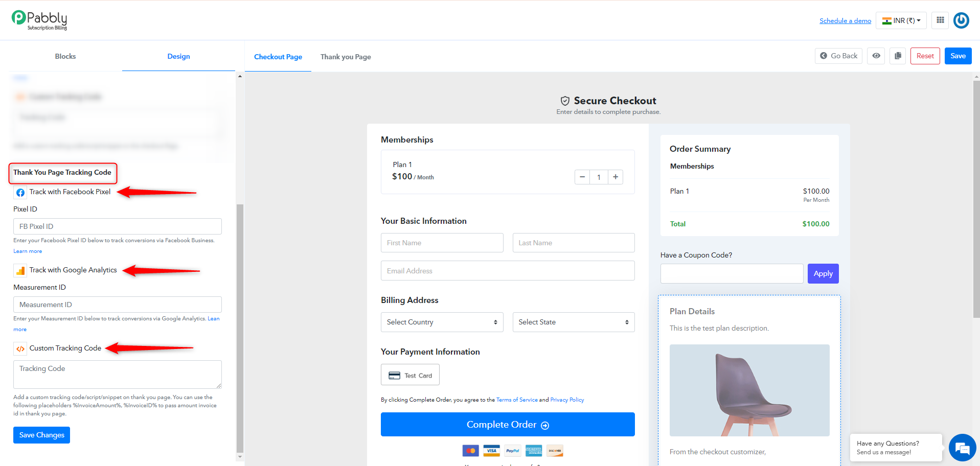Click the Custom Tracking Code icon
Viewport: 980px width, 466px height.
20,349
